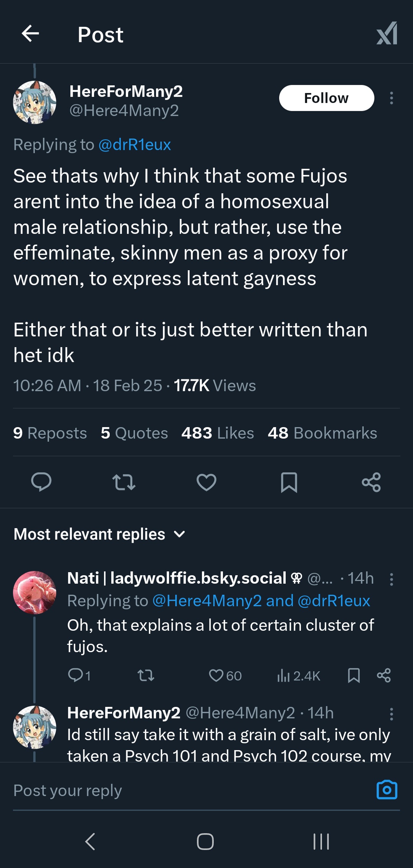Open the @drR1eux mention under Replying to

[135, 145]
